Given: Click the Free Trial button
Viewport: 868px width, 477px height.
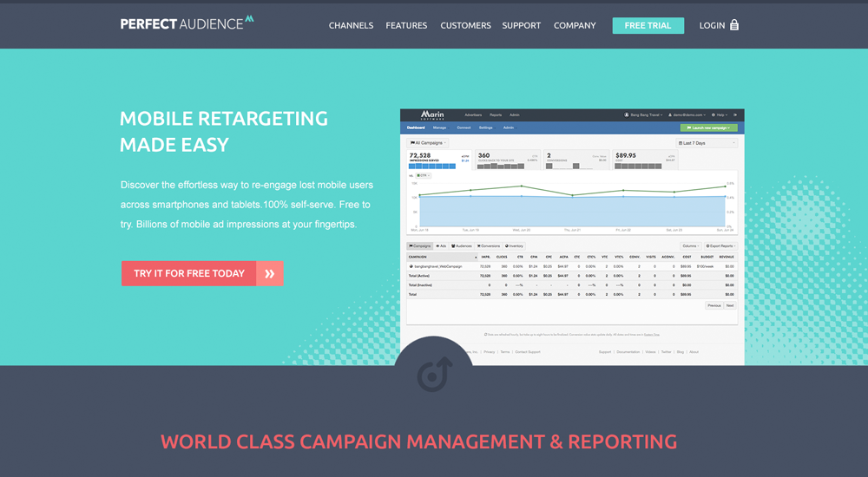Looking at the screenshot, I should pos(648,25).
